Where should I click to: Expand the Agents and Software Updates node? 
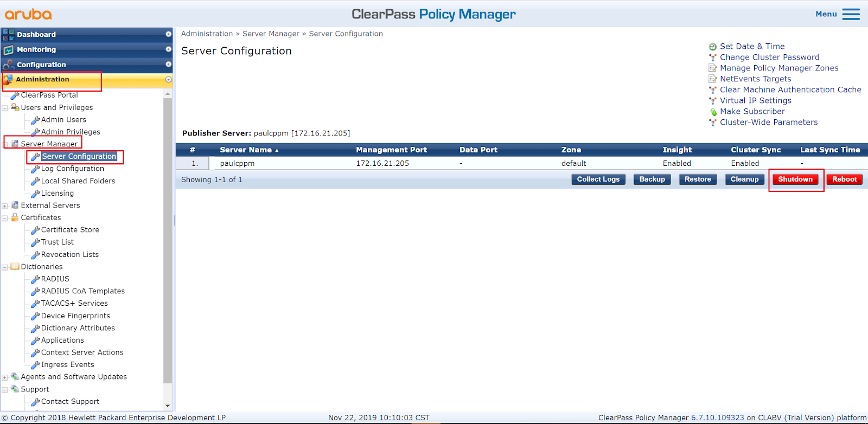point(5,377)
